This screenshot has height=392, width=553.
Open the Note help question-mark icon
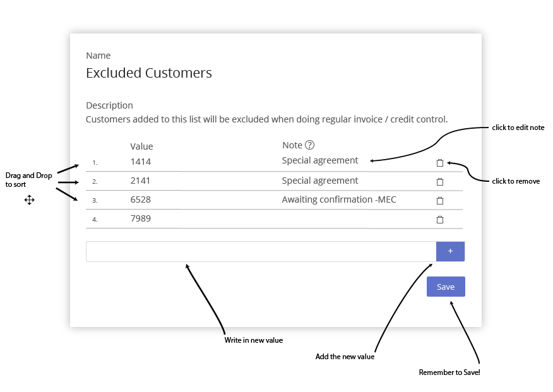[x=310, y=145]
